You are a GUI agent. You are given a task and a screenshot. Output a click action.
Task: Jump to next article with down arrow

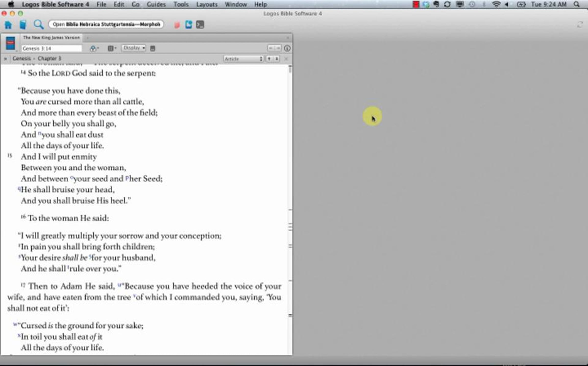point(277,59)
